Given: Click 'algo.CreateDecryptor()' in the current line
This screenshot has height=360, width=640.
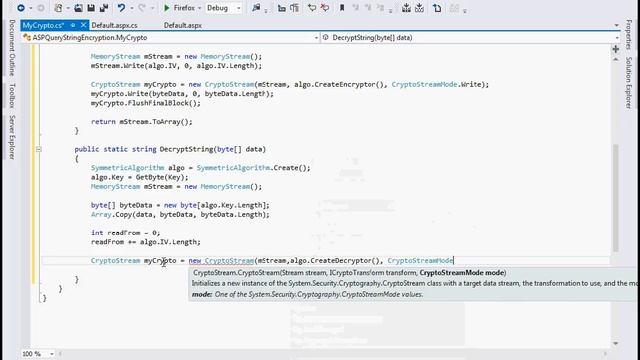Looking at the screenshot, I should point(335,260).
